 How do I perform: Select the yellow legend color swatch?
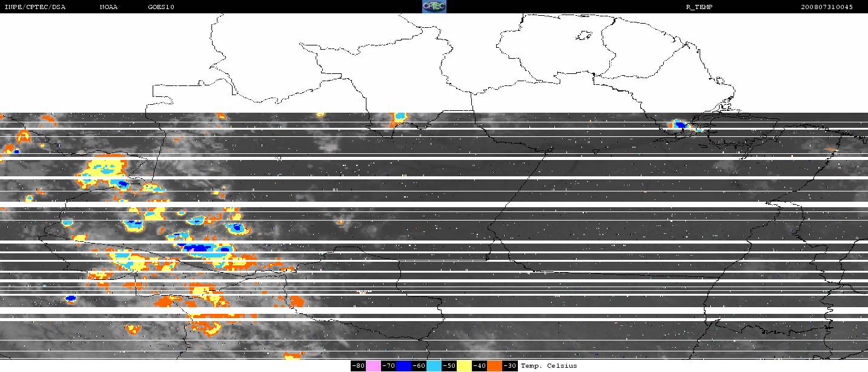coord(465,366)
